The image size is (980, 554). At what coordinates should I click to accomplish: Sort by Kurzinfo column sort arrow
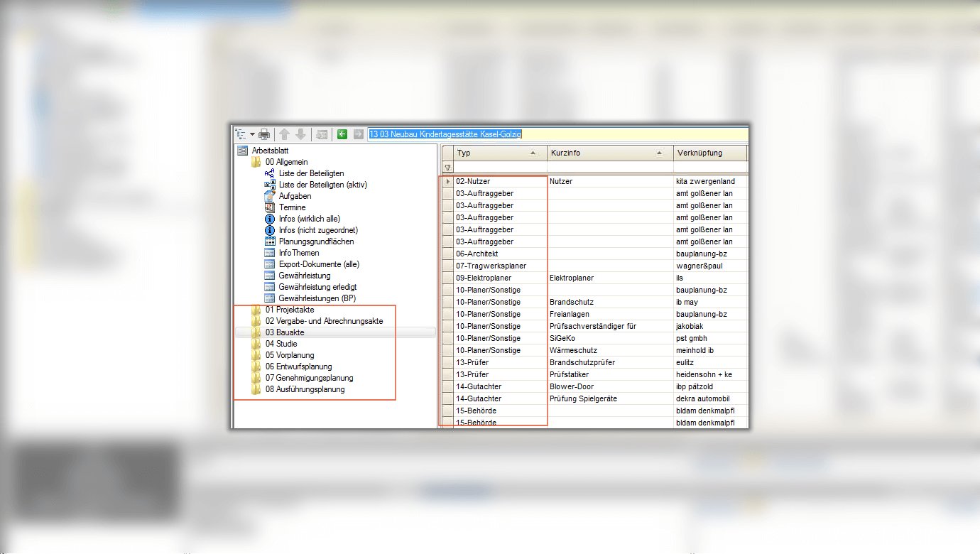tap(660, 153)
